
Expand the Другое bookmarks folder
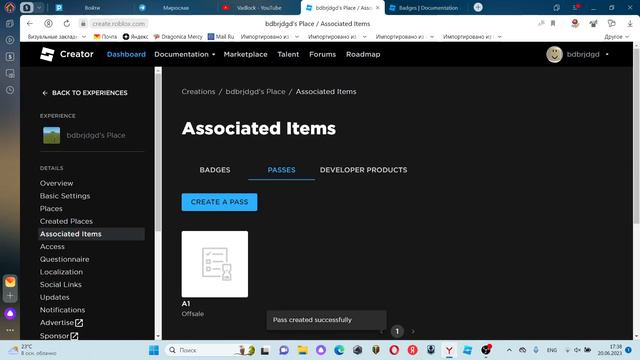pos(616,37)
